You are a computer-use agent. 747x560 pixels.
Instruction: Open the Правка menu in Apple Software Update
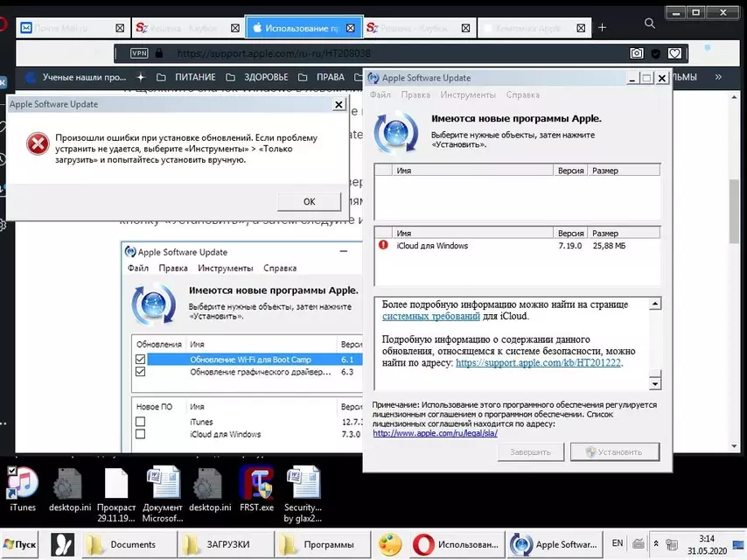coord(415,94)
